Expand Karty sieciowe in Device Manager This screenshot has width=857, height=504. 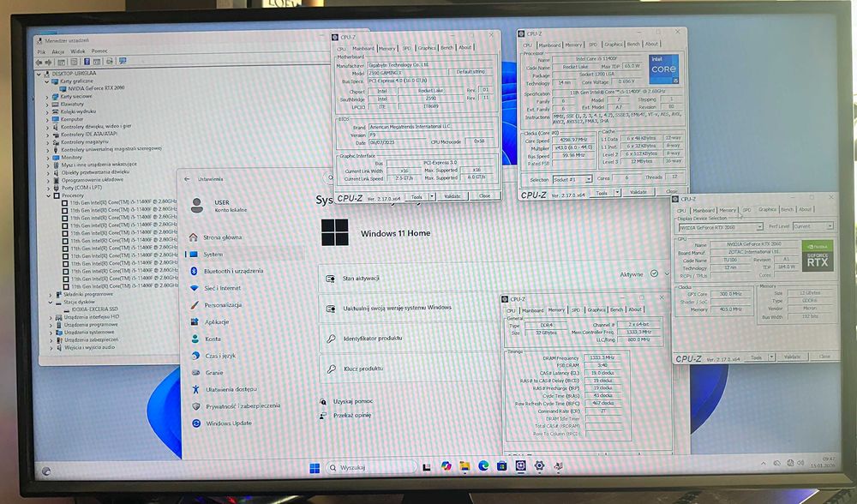pos(47,96)
